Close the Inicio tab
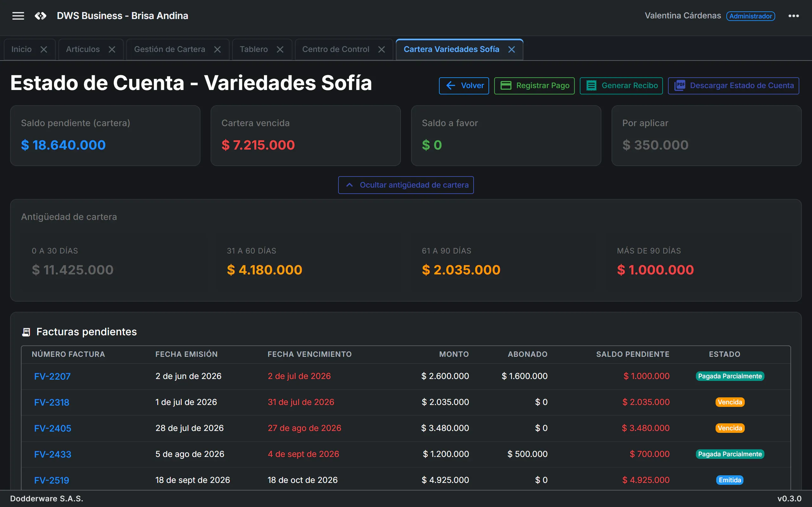Image resolution: width=812 pixels, height=507 pixels. tap(44, 50)
